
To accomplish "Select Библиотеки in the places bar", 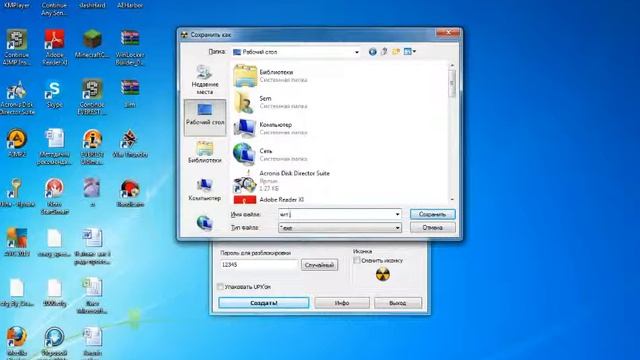I will click(x=205, y=152).
